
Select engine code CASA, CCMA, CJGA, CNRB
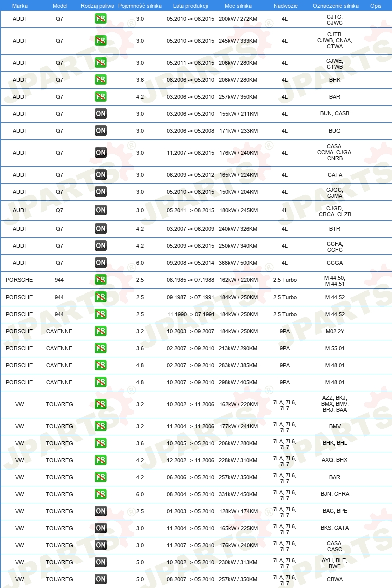click(x=334, y=152)
